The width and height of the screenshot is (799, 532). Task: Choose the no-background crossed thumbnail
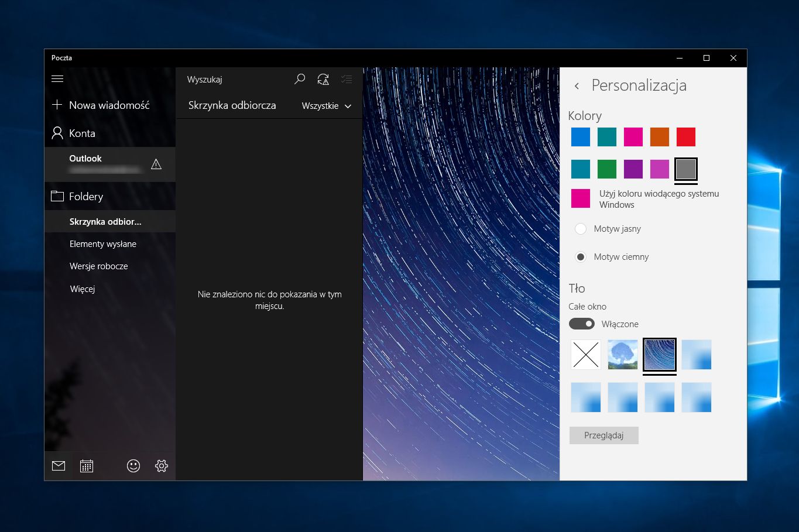[586, 355]
